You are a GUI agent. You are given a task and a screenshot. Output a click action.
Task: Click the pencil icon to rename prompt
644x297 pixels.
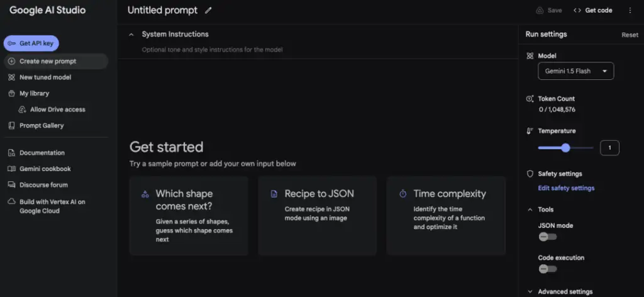pyautogui.click(x=208, y=10)
